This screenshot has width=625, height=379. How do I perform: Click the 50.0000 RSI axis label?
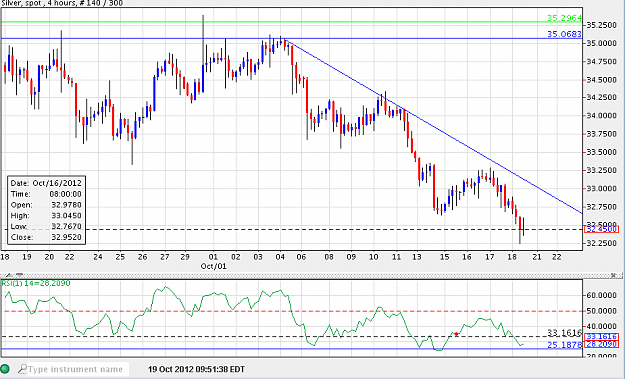601,311
